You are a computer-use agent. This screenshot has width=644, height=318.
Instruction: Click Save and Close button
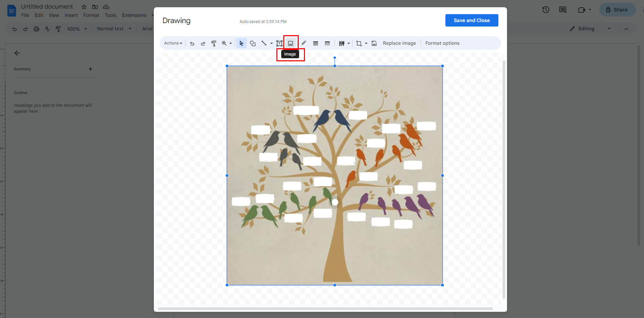pyautogui.click(x=472, y=20)
